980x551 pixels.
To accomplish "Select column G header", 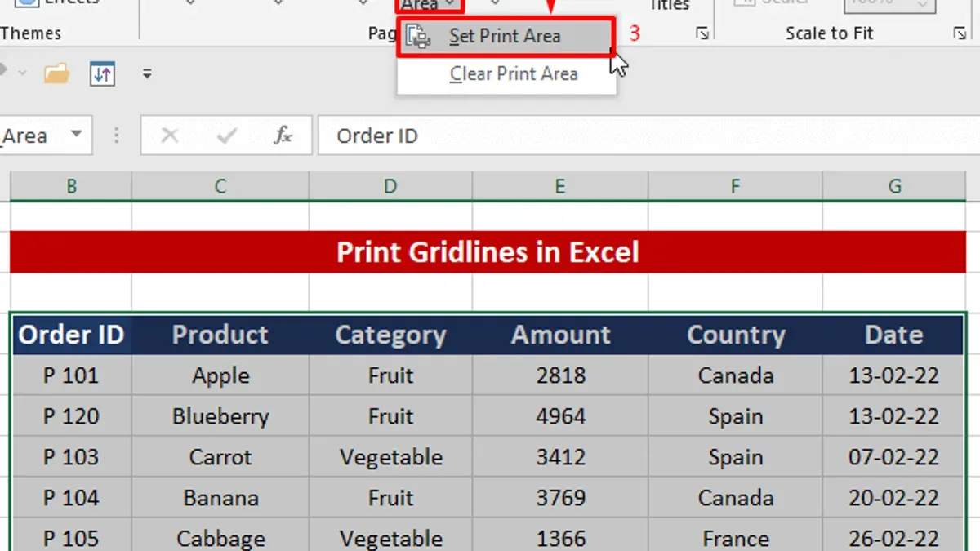I will [894, 187].
